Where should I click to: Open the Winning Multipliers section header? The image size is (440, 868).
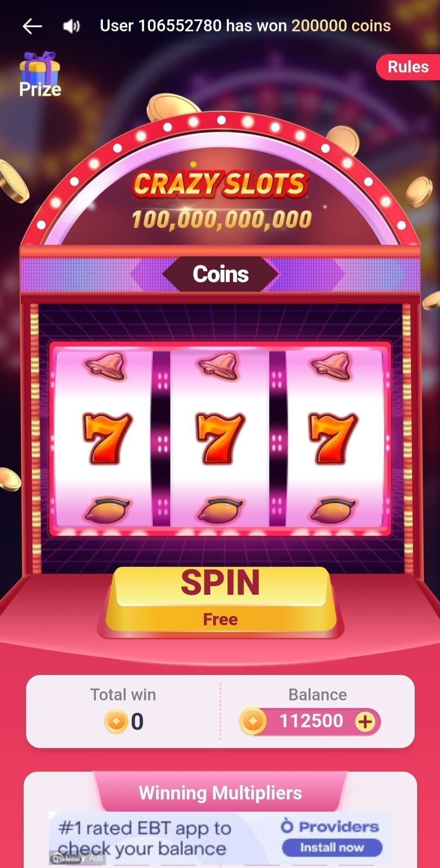click(220, 793)
